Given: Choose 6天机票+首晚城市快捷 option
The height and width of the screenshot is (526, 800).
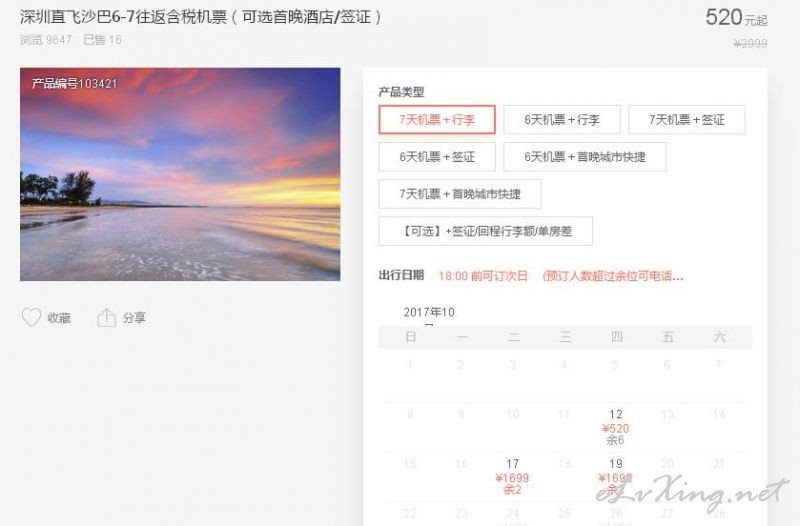Looking at the screenshot, I should 585,157.
